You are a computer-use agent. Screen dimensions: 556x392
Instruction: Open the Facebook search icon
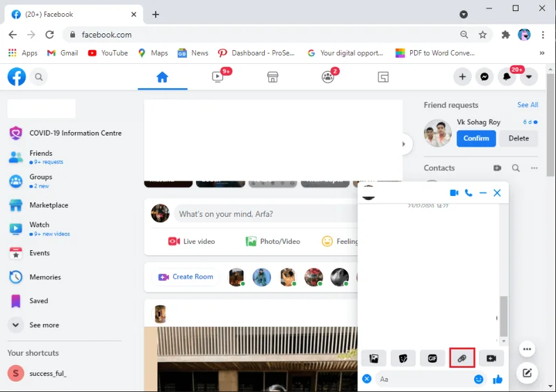39,76
